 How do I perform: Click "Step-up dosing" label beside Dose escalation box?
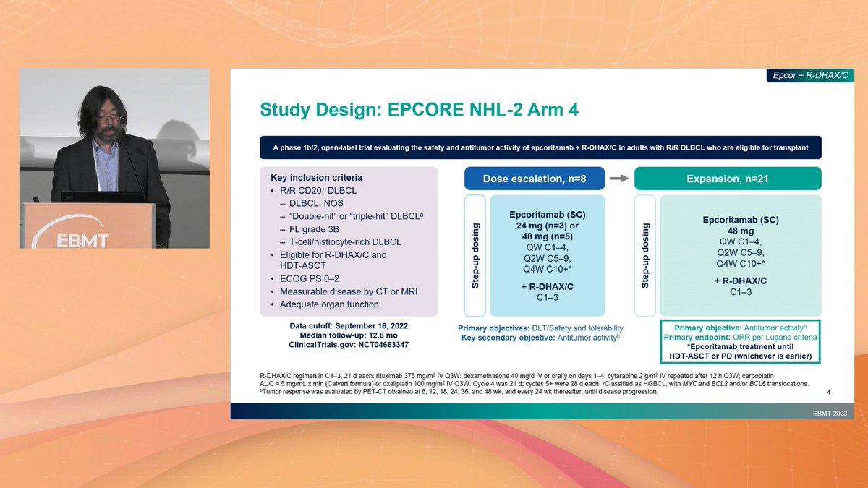pos(476,255)
